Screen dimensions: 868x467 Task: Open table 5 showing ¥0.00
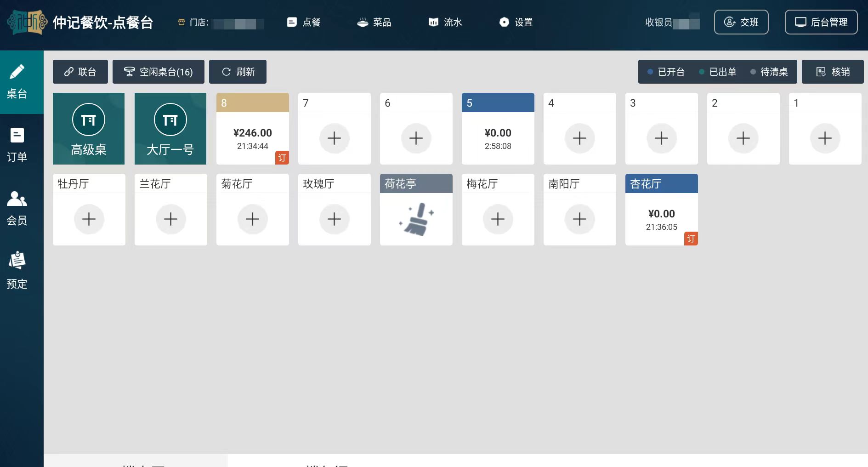[498, 129]
